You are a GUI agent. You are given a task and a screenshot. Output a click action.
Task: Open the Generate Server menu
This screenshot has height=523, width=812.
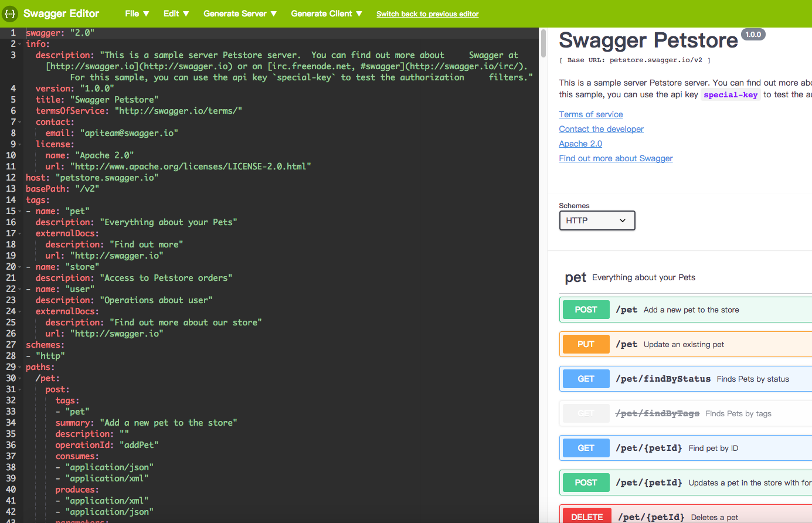pos(240,13)
